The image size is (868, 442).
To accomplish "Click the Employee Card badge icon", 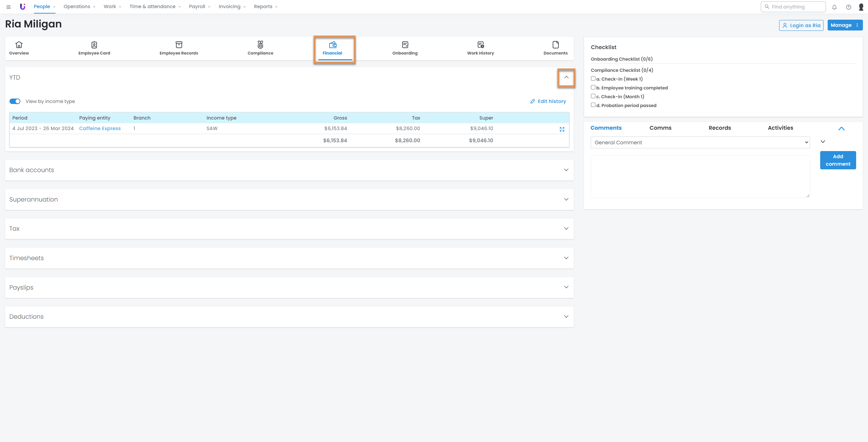I will [x=94, y=45].
